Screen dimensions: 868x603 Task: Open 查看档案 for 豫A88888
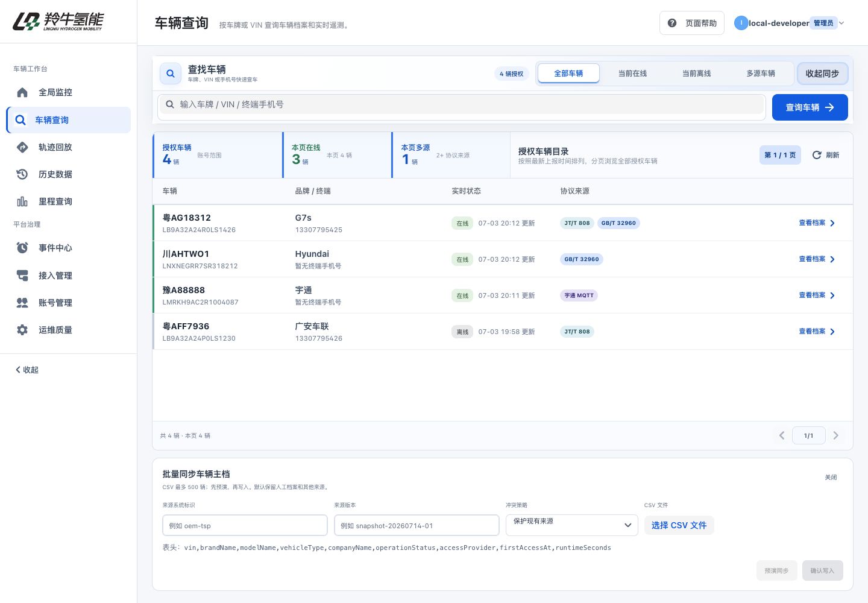click(817, 295)
